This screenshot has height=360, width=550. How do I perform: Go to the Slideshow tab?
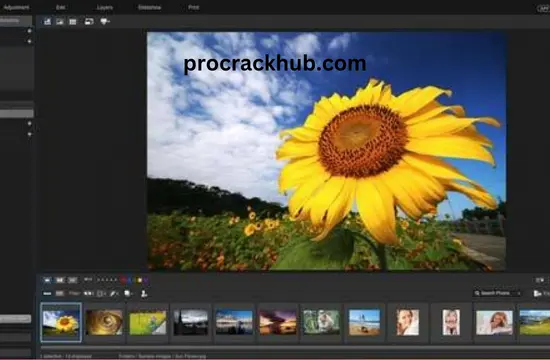pos(149,7)
